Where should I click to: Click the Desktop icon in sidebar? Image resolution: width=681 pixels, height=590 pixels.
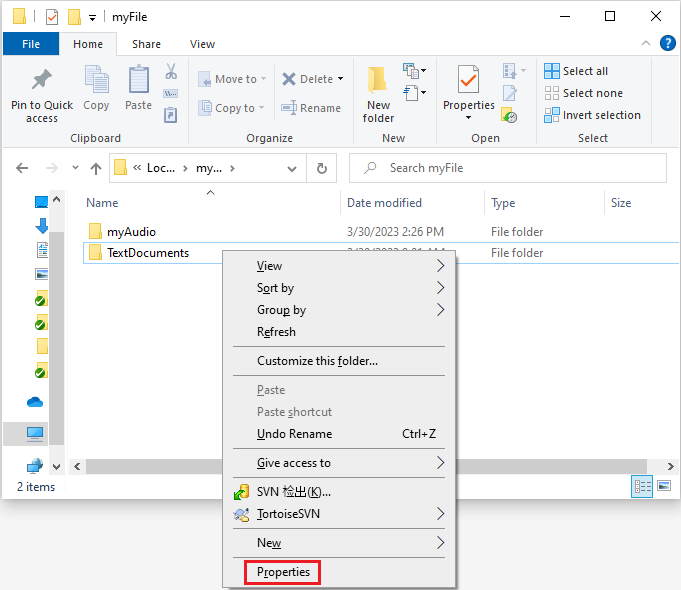pos(41,202)
